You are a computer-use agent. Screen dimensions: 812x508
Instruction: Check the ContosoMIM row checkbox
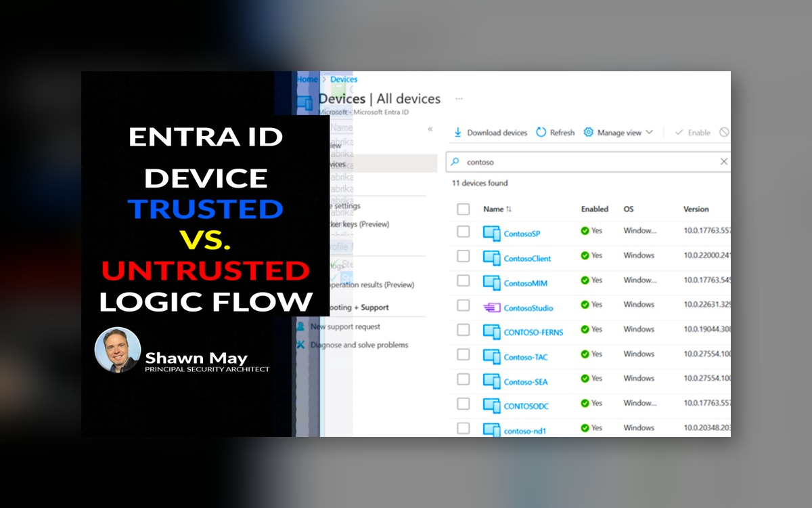[464, 280]
